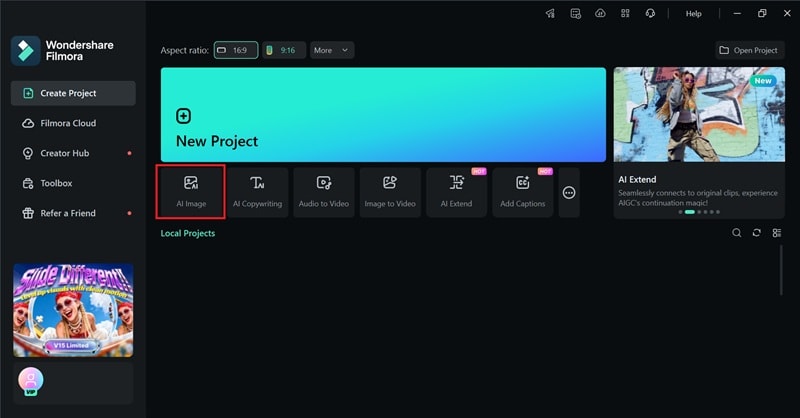This screenshot has width=800, height=418.
Task: Select the 16:9 aspect ratio
Action: [x=236, y=50]
